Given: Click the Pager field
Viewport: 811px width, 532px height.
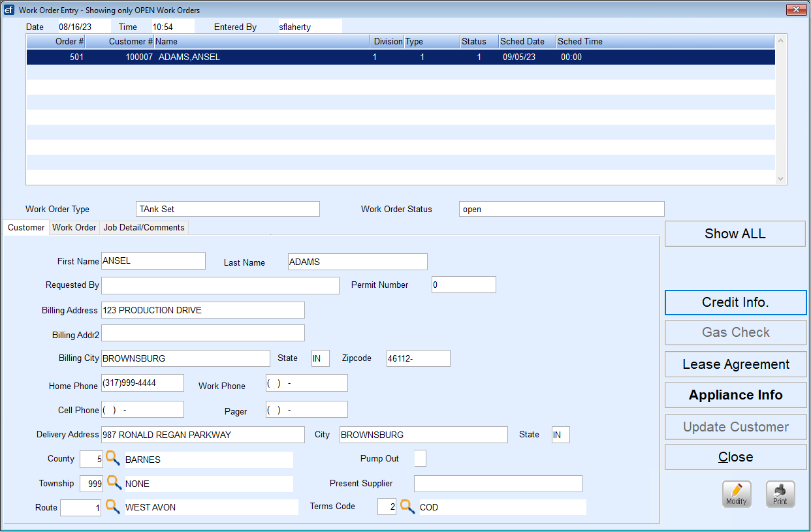Looking at the screenshot, I should coord(307,409).
